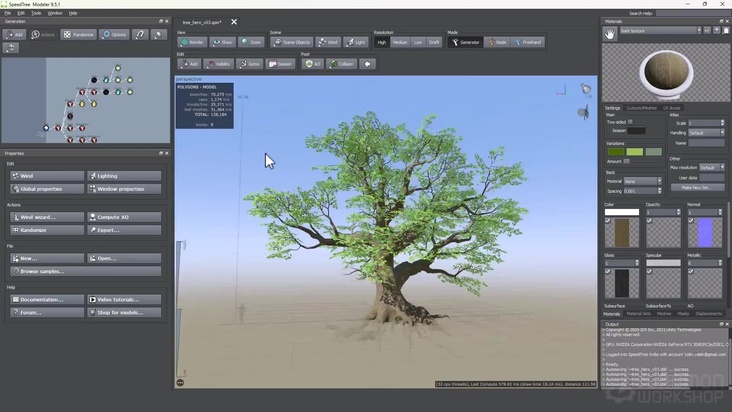Click the Collision post button
The height and width of the screenshot is (412, 732).
click(x=342, y=64)
